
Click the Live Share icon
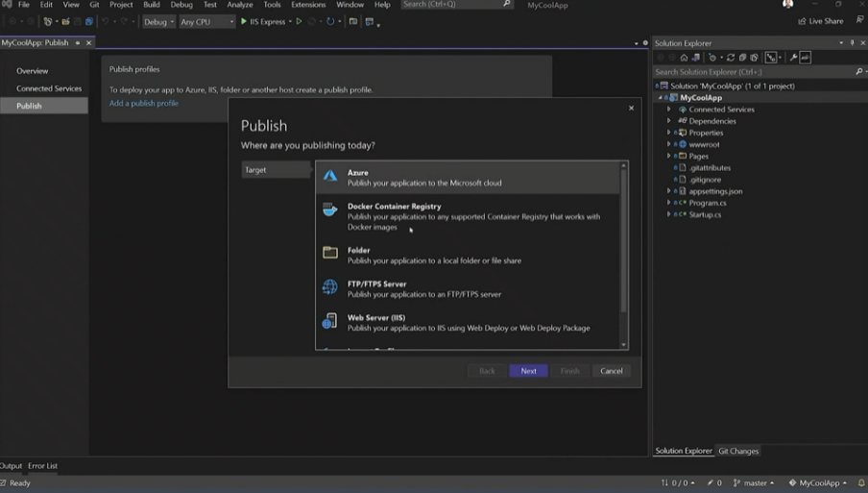click(x=803, y=21)
